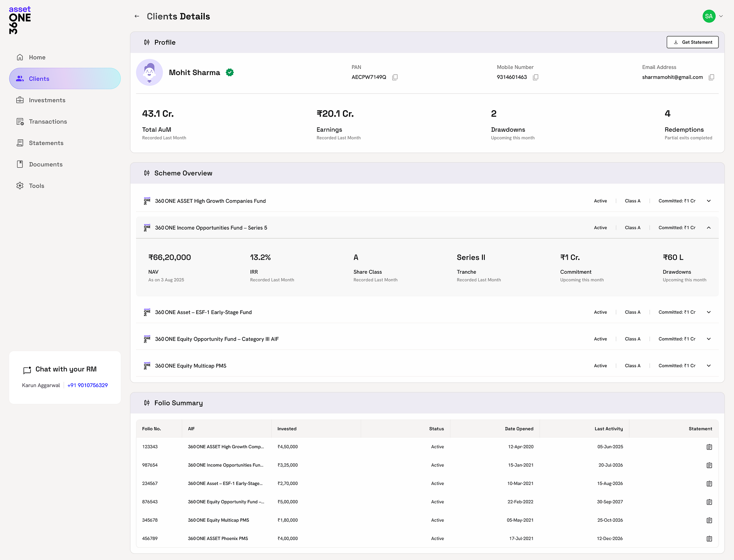Copy the email address sharmamohit@gmail.com
Image resolution: width=734 pixels, height=560 pixels.
pos(711,77)
